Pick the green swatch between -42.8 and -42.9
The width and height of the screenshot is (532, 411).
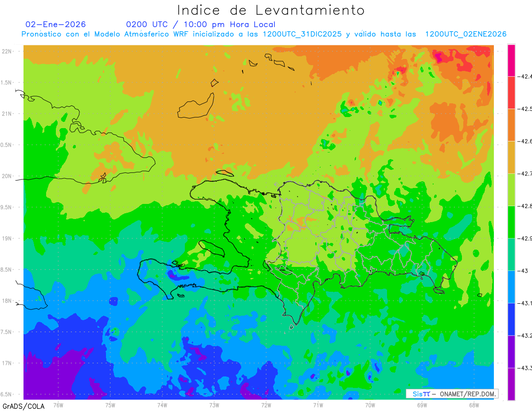(x=511, y=222)
